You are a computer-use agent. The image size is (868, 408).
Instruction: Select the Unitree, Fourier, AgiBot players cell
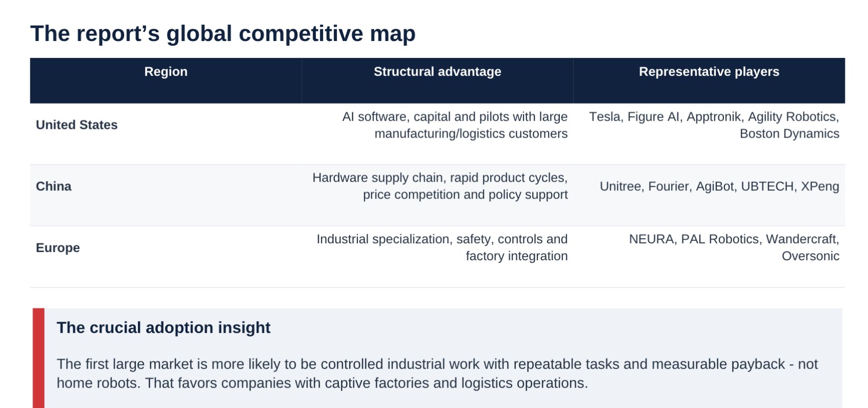[x=709, y=195]
